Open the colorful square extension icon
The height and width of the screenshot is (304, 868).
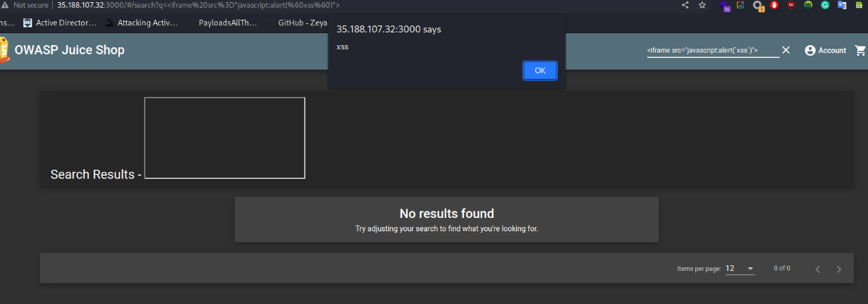(741, 5)
